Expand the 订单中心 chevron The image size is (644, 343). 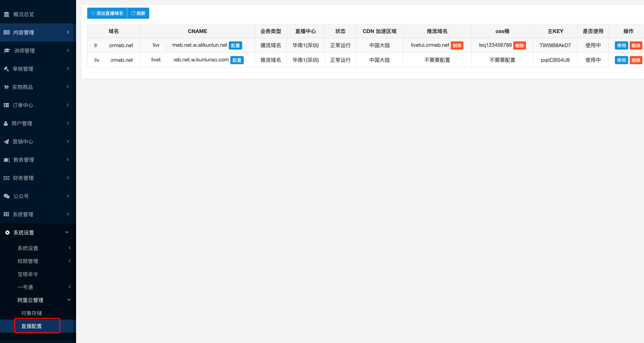pos(68,105)
